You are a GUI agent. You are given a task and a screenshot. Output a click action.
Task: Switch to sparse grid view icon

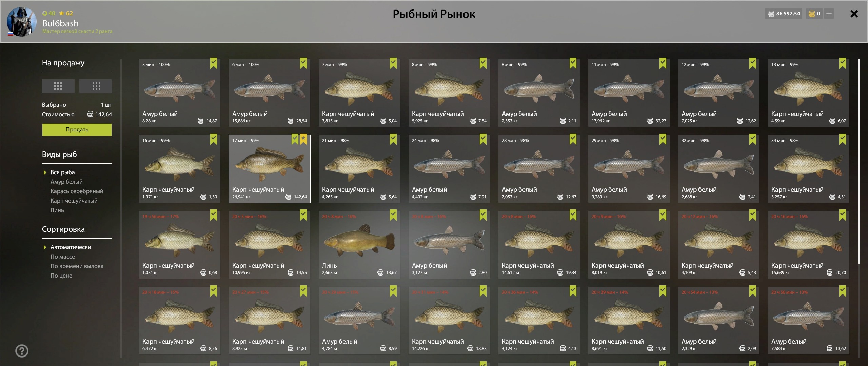tap(96, 86)
